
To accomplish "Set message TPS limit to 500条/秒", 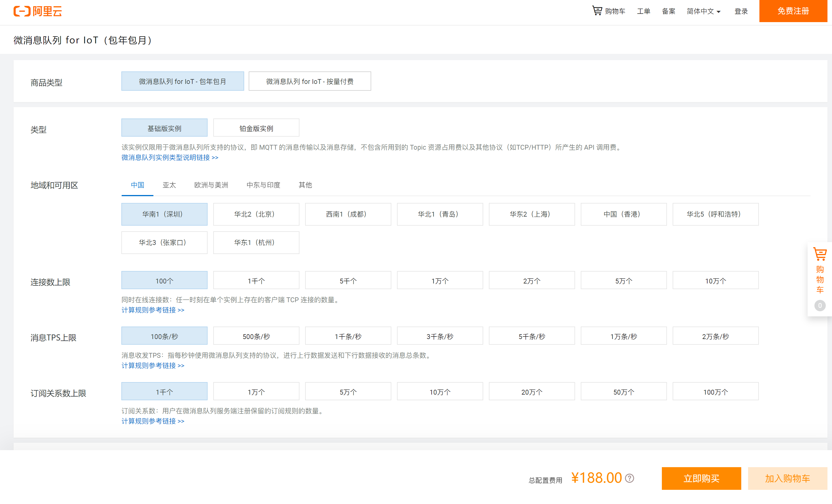I will (256, 336).
